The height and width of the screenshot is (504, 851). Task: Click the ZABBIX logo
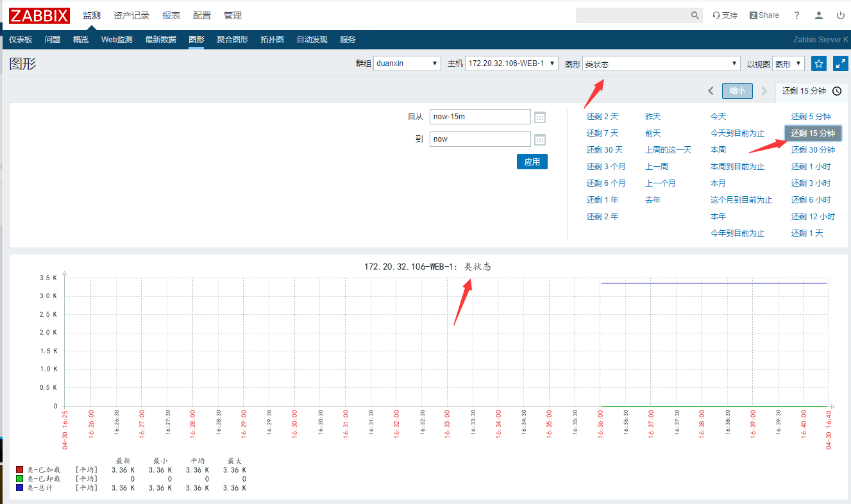[x=39, y=15]
